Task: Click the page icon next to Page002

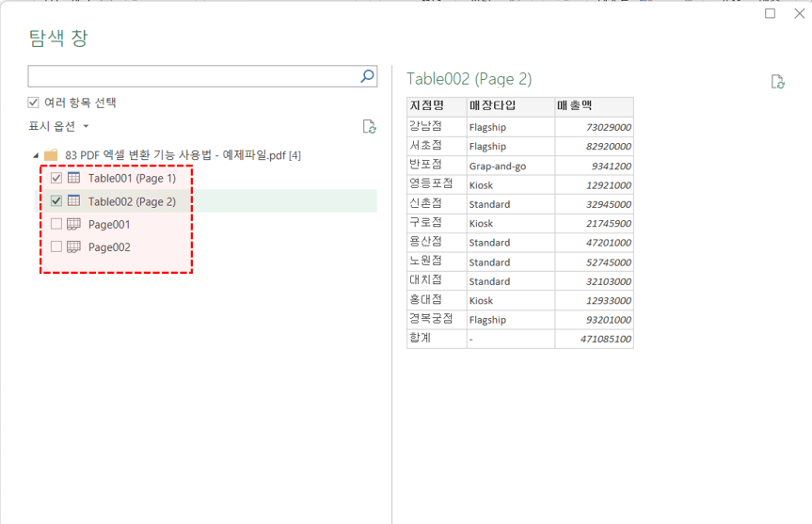Action: pos(74,247)
